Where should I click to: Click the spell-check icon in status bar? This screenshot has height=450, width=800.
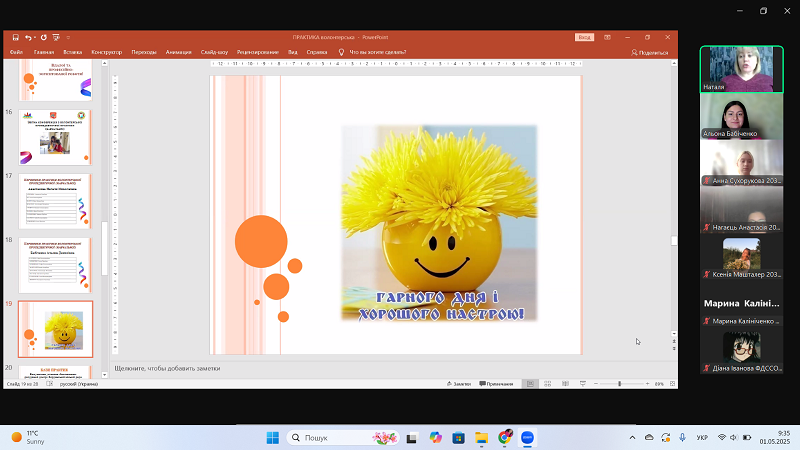click(x=49, y=384)
